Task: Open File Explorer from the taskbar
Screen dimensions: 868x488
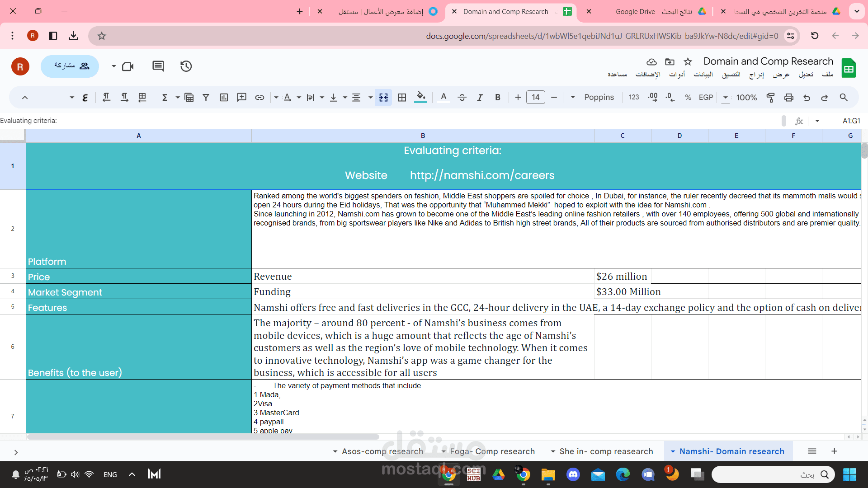Action: point(548,474)
